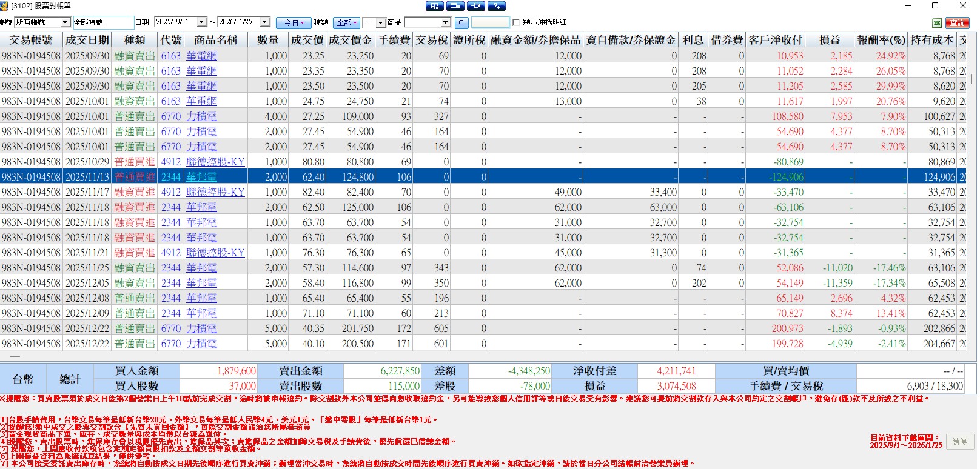Click the summary 損益 value 3,074,508
This screenshot has height=469, width=980.
click(x=676, y=386)
